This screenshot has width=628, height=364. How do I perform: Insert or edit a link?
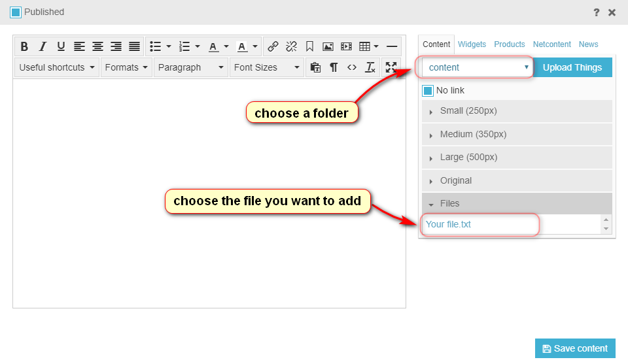point(273,46)
